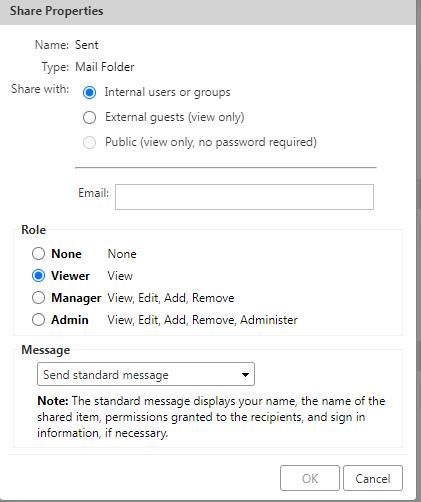Open the Send standard message dropdown
Screen dimensions: 421x502
[x=146, y=374]
